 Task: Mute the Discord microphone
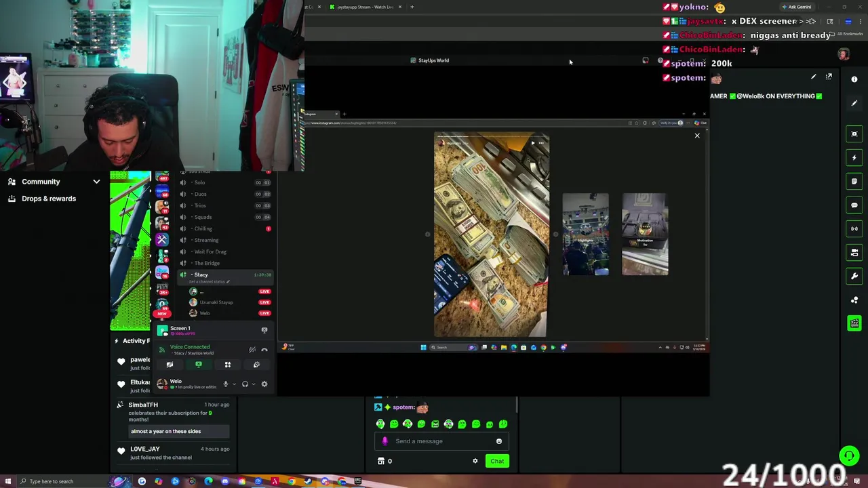(x=226, y=384)
